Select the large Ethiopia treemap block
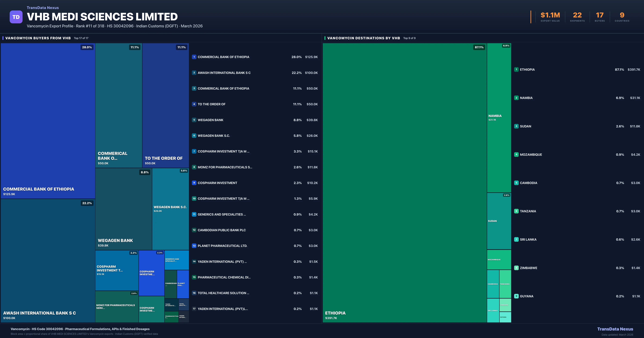This screenshot has height=338, width=644. coord(405,183)
